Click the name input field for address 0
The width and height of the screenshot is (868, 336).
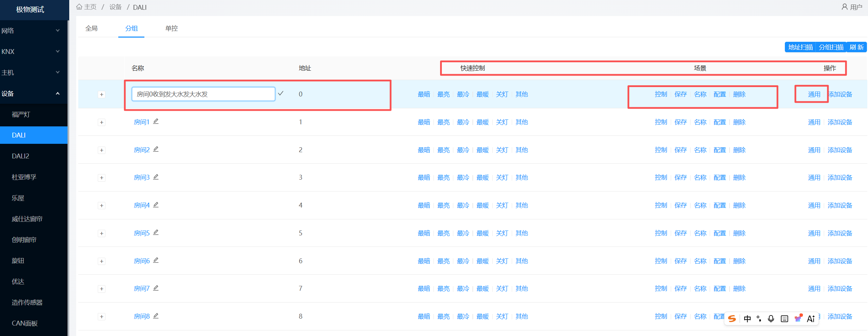point(203,94)
